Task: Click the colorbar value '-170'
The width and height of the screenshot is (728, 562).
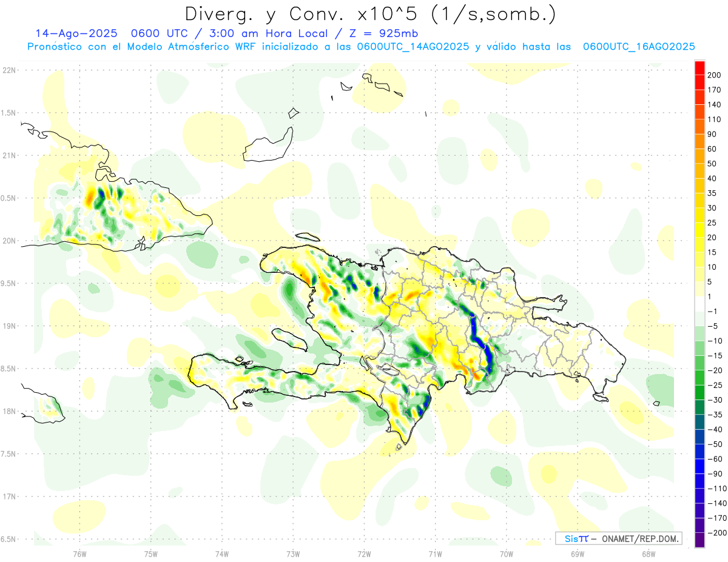Action: pos(718,518)
